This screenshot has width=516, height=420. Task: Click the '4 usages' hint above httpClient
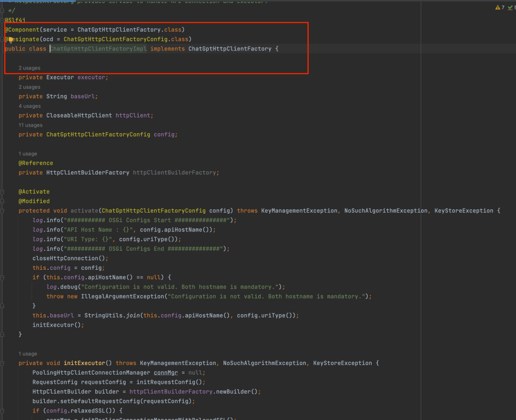[29, 106]
